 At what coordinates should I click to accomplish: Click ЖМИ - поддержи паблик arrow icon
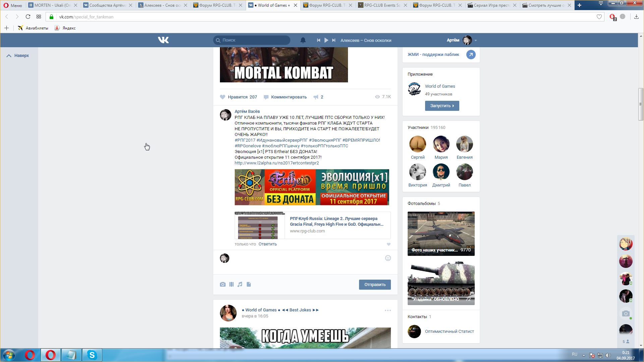(471, 55)
